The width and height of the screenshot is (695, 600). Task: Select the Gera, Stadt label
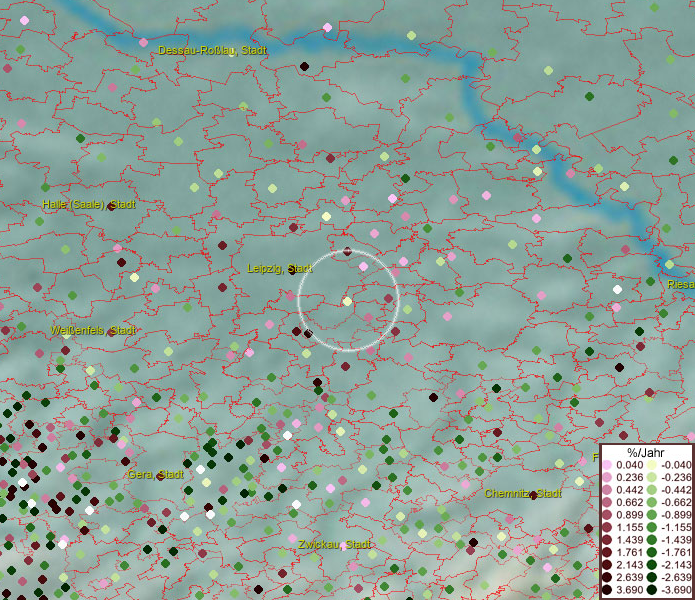[155, 474]
